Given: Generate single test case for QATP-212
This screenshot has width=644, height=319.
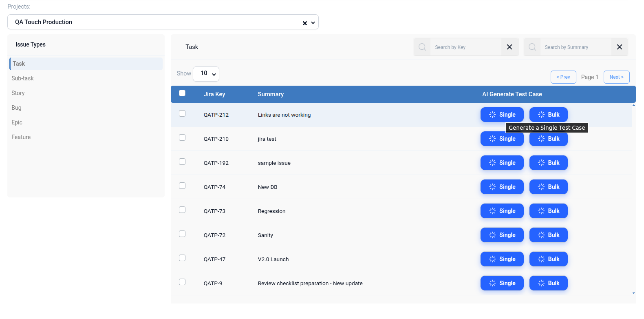Looking at the screenshot, I should click(x=502, y=115).
